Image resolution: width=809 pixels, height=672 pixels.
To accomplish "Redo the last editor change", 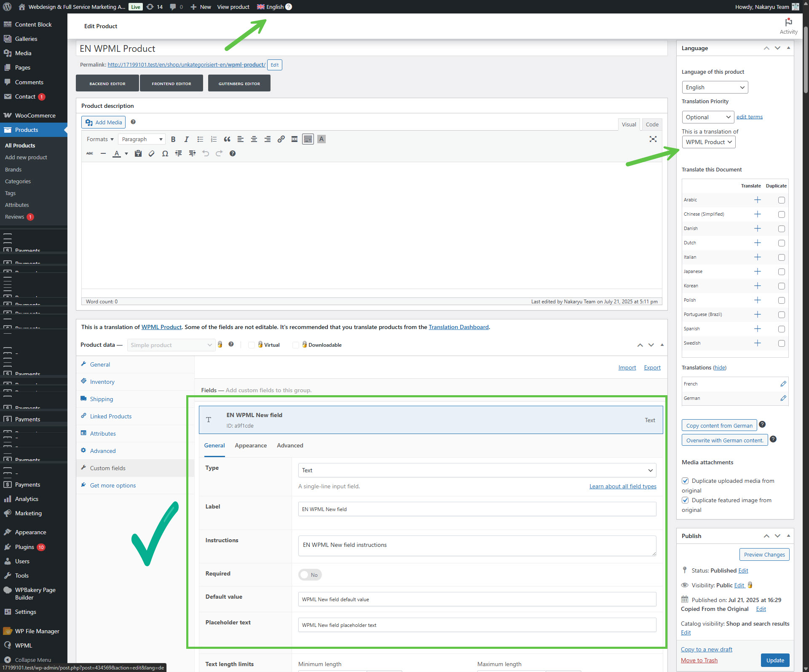I will click(x=219, y=153).
